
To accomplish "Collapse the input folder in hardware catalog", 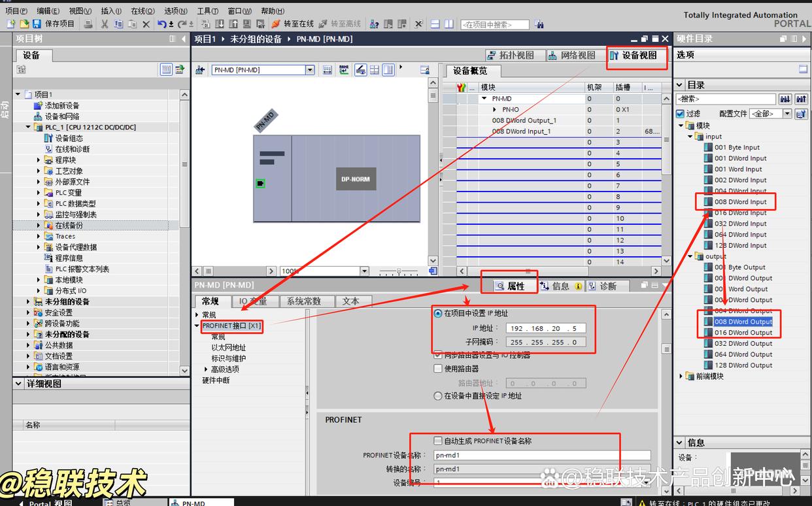I will (690, 137).
